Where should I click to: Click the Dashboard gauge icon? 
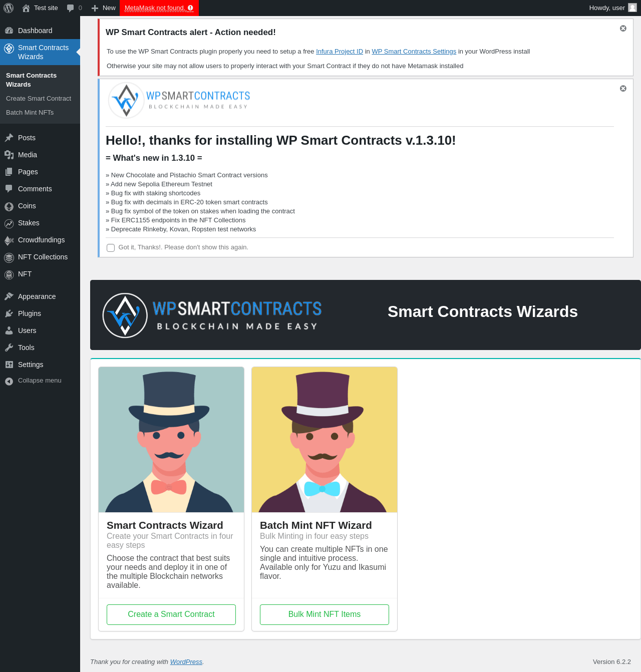coord(9,31)
